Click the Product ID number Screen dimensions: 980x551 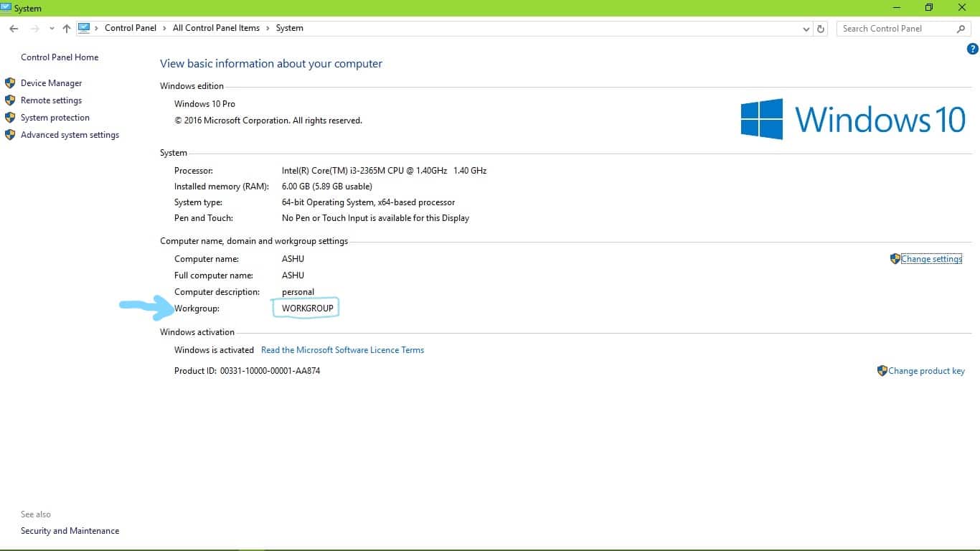click(x=270, y=371)
